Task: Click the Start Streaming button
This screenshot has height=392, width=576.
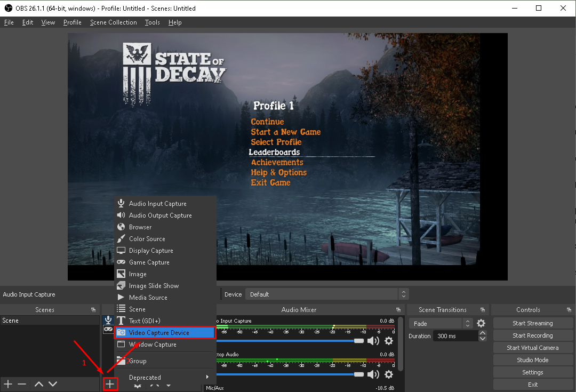Action: pos(533,323)
